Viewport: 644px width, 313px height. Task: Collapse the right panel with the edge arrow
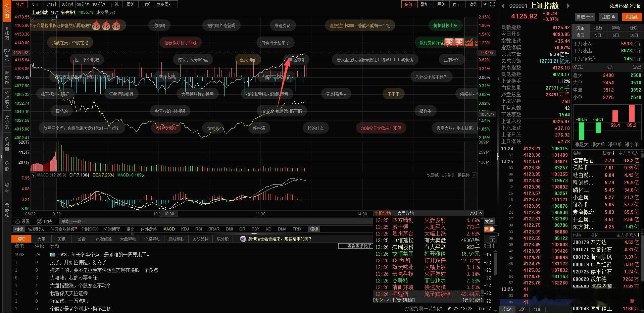pyautogui.click(x=498, y=156)
